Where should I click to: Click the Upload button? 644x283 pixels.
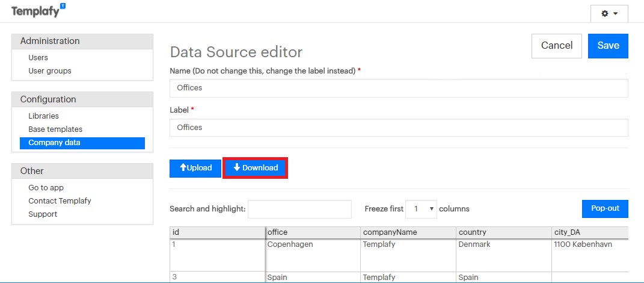pos(195,168)
